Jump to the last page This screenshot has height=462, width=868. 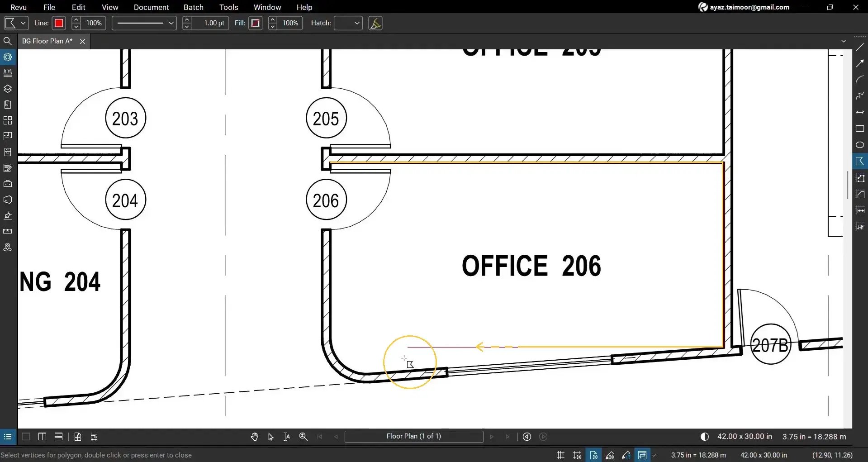508,437
